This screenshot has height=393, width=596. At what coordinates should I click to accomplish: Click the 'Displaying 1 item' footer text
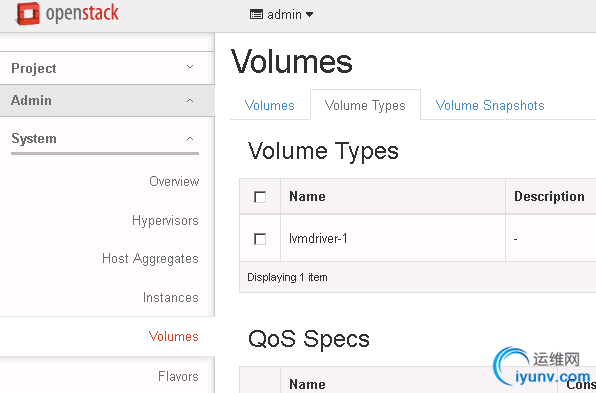(x=287, y=277)
